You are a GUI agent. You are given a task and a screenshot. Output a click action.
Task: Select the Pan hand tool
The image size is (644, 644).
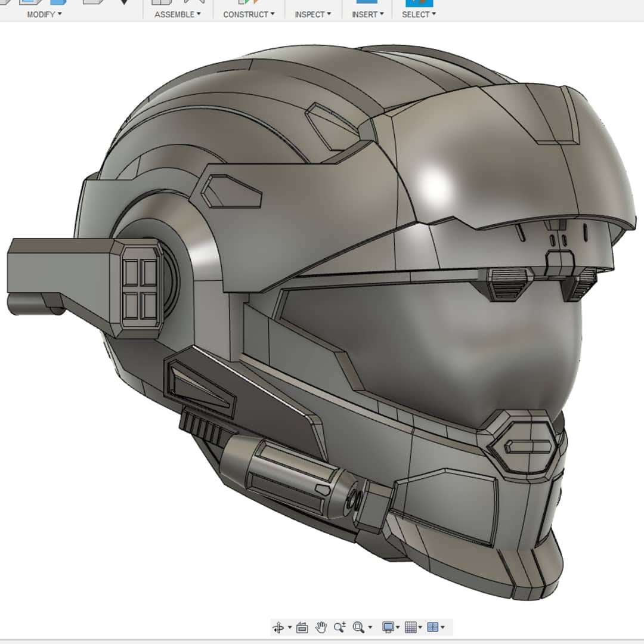pos(321,627)
